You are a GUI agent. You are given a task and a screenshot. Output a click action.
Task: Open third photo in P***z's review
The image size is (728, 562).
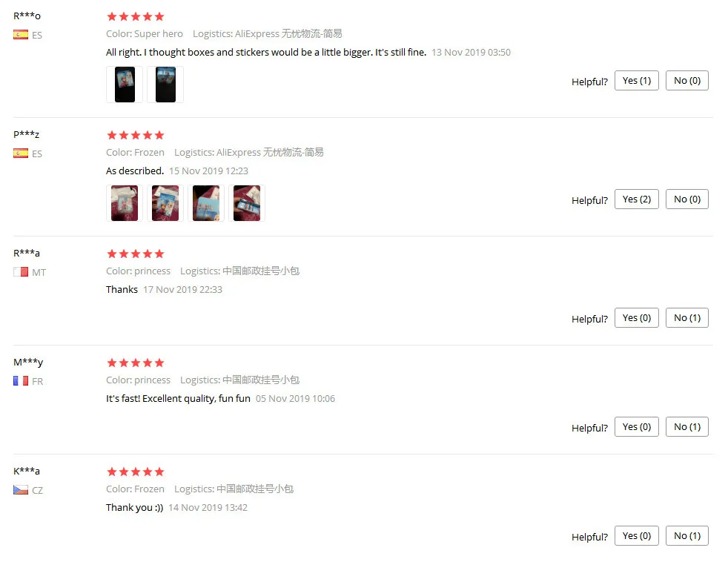pos(206,203)
